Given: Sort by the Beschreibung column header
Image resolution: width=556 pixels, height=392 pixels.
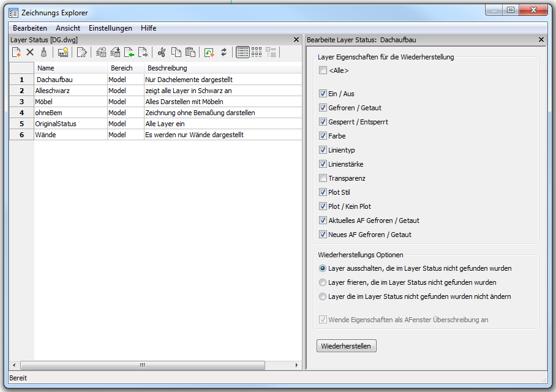Looking at the screenshot, I should 167,68.
